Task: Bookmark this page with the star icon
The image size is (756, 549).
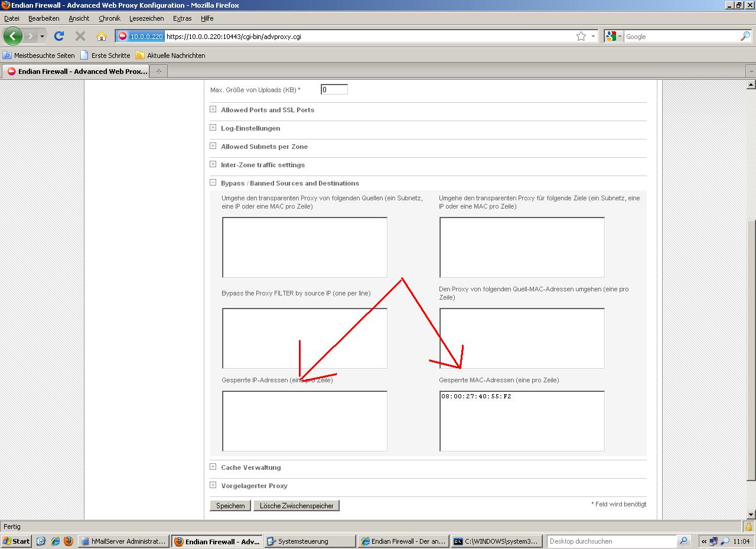Action: coord(581,36)
